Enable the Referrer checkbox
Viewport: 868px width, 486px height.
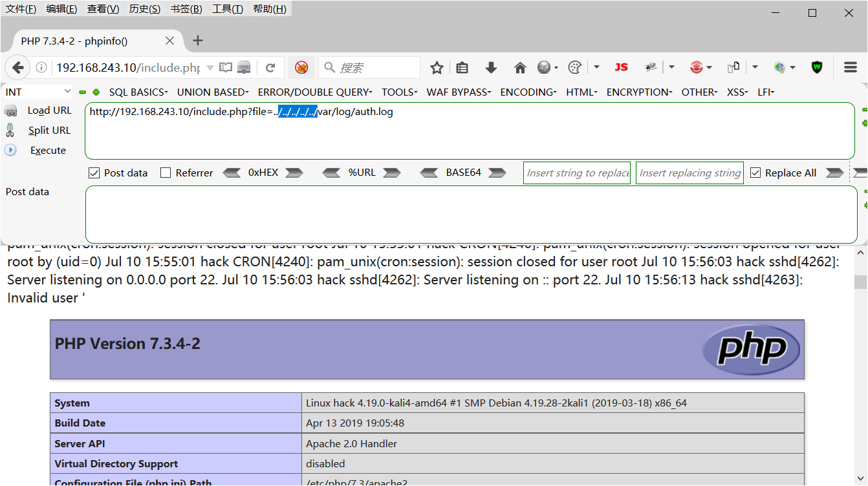click(166, 173)
